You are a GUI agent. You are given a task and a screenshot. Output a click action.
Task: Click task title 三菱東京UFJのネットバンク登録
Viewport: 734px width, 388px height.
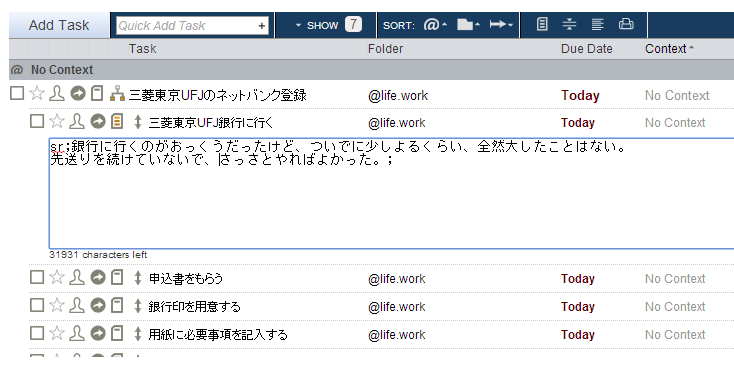(x=218, y=95)
